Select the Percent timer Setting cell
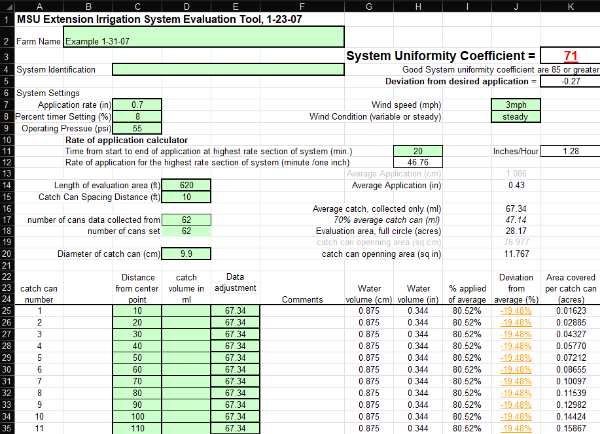 pyautogui.click(x=137, y=116)
